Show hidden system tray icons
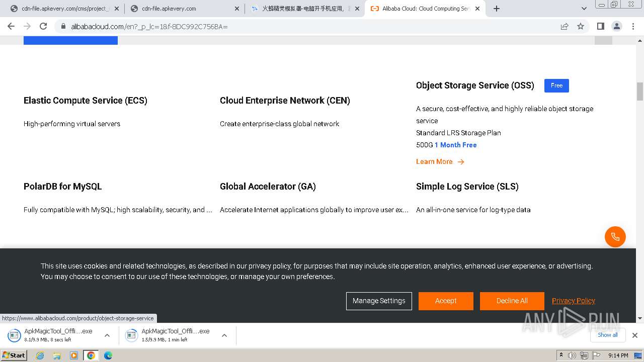Viewport: 644px width, 362px height. pyautogui.click(x=561, y=355)
